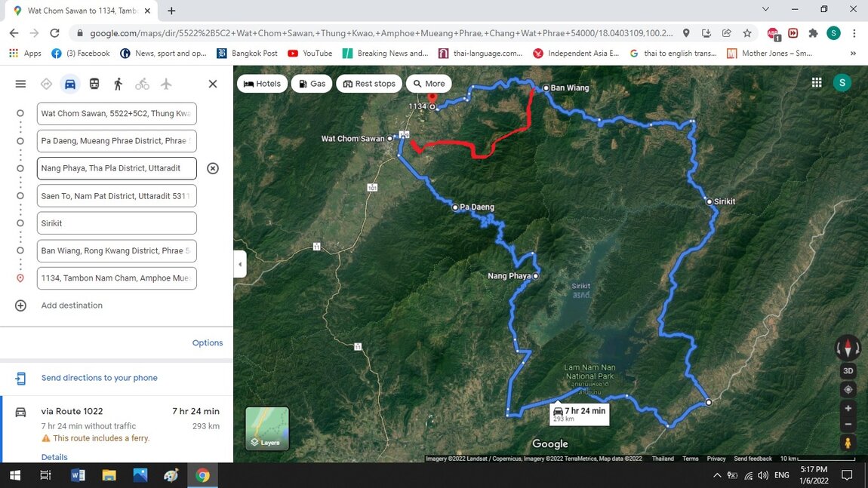Image resolution: width=868 pixels, height=488 pixels.
Task: Switch the map to 3D view
Action: (847, 370)
